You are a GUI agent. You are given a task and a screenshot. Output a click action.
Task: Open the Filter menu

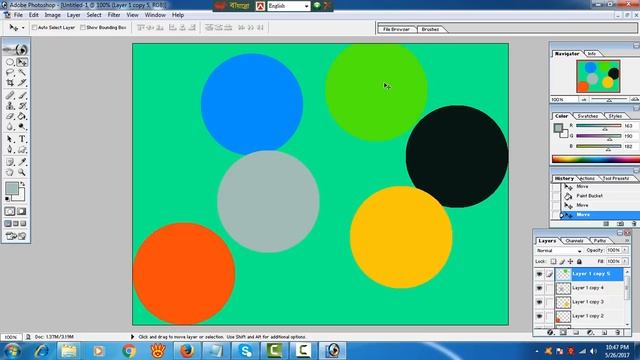(114, 15)
